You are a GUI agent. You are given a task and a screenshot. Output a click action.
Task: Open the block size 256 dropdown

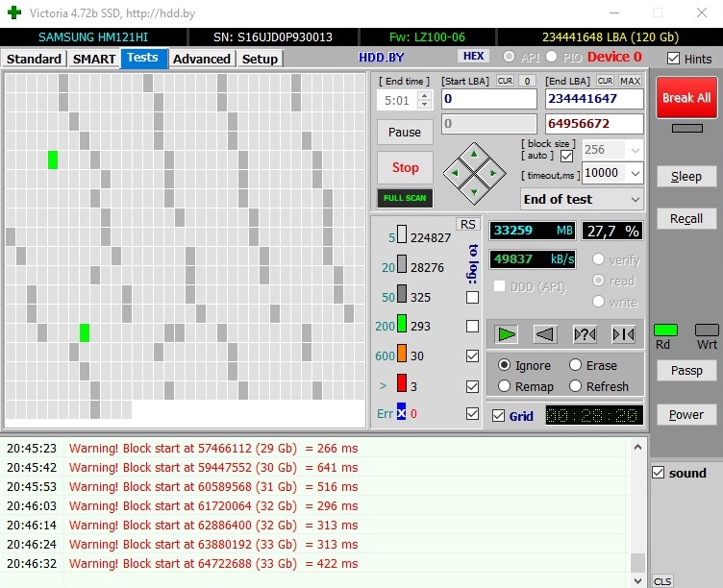pyautogui.click(x=635, y=150)
